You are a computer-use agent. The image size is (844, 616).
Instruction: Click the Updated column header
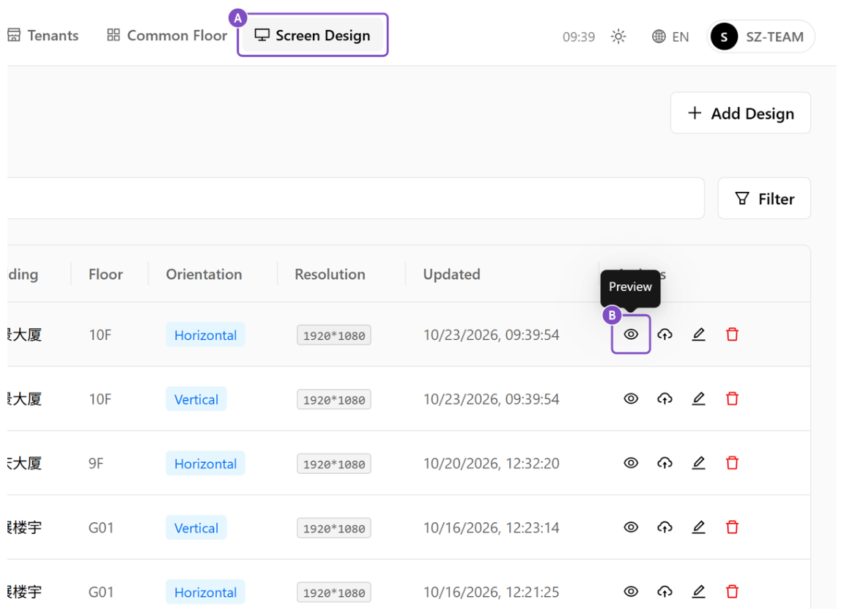[451, 275]
